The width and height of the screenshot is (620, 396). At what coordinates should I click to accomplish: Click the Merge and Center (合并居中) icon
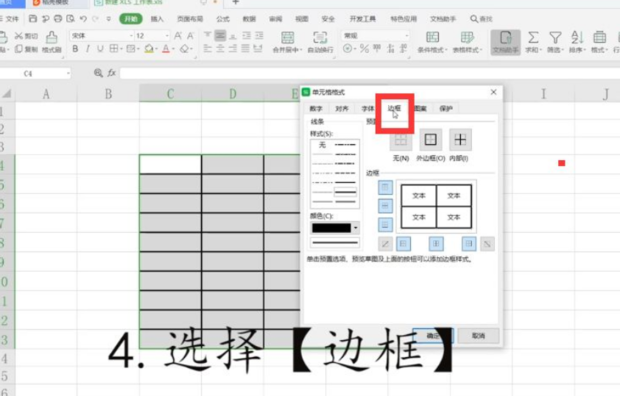pos(287,37)
